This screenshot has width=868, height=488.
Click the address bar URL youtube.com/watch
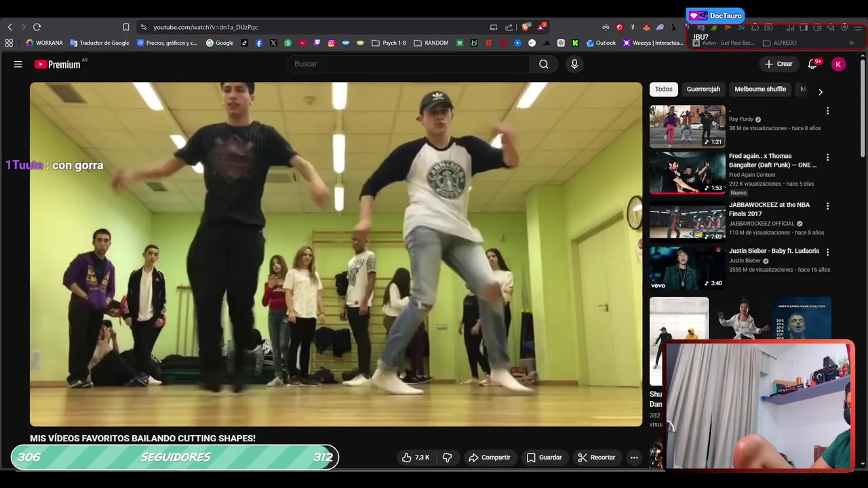point(205,27)
